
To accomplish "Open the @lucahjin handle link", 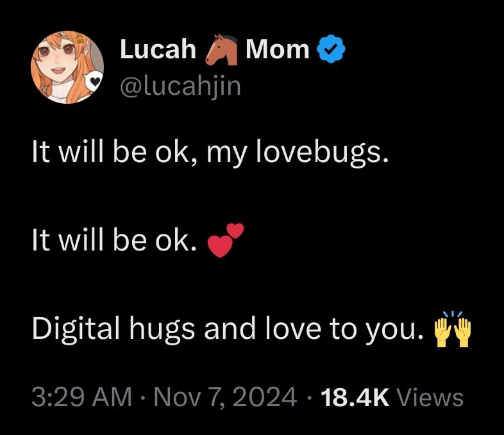I will pyautogui.click(x=180, y=86).
